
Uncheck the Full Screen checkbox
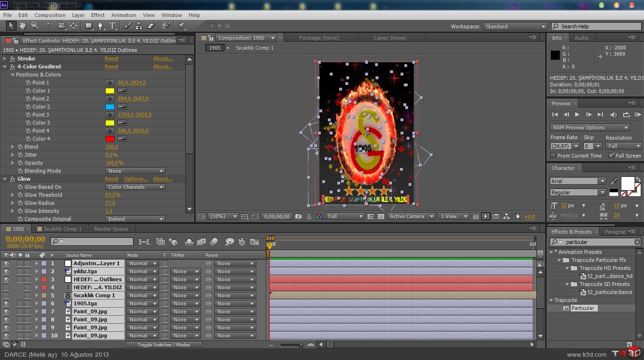611,156
